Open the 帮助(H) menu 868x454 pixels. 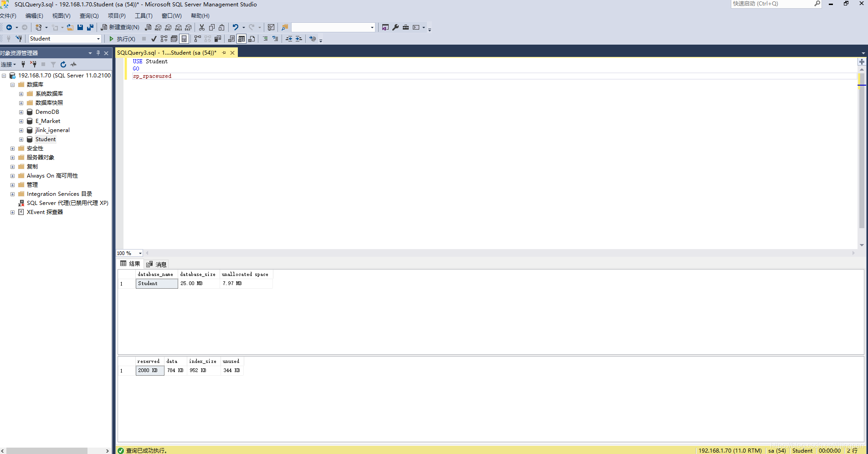200,16
